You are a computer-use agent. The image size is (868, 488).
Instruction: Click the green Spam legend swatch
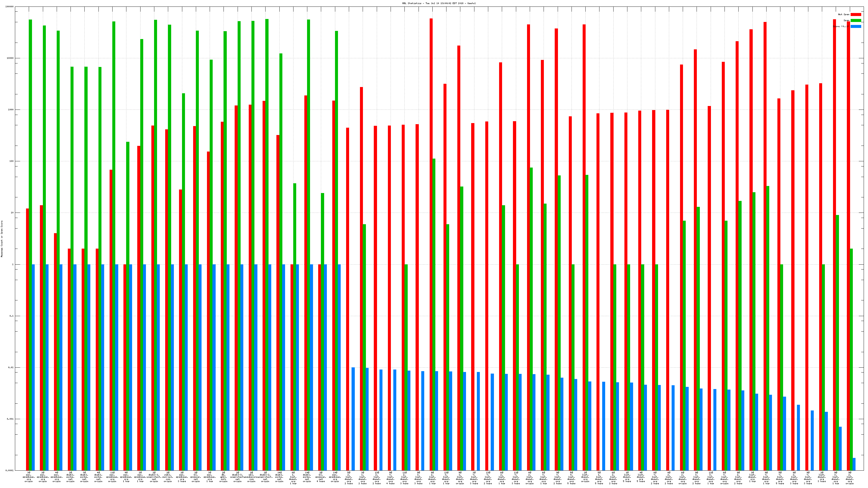856,21
